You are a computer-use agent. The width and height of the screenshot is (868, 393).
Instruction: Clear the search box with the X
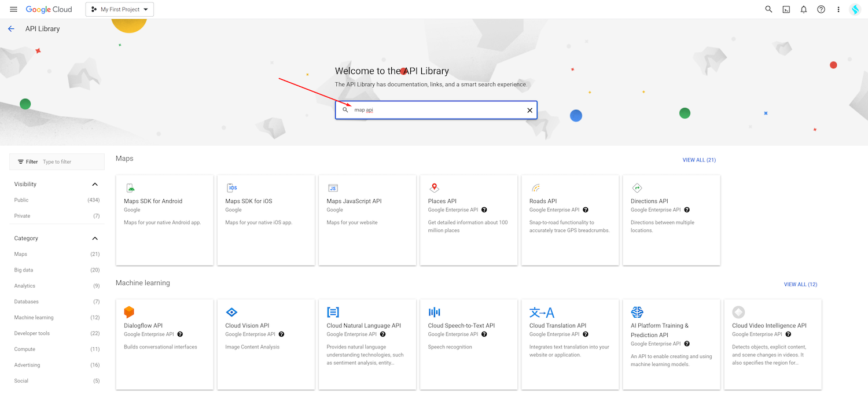pos(529,110)
